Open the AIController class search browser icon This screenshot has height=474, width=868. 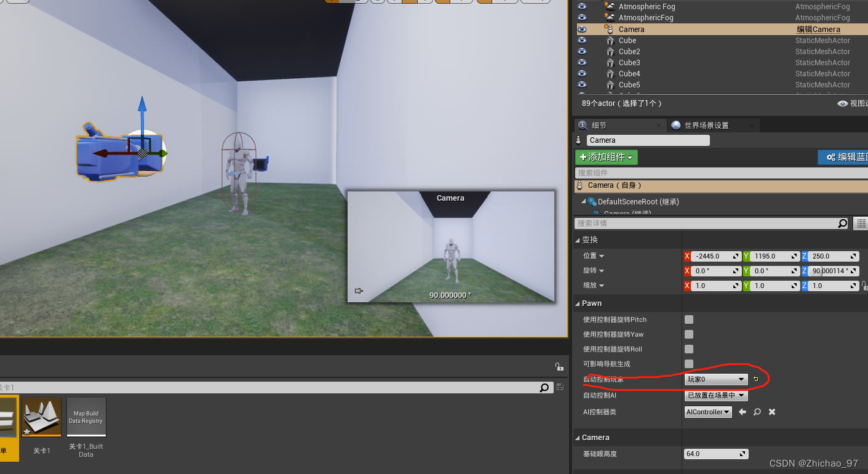pos(757,412)
